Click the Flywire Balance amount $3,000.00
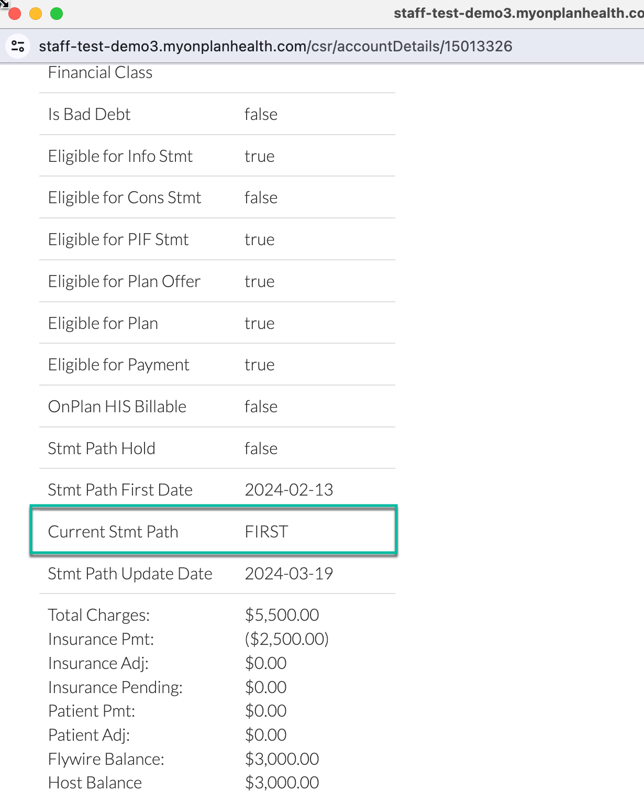This screenshot has width=644, height=812. (x=282, y=759)
